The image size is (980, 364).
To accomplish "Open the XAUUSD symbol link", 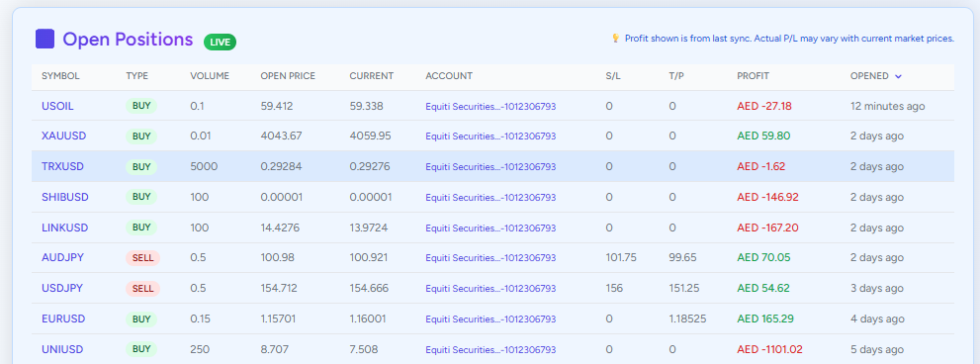I will click(63, 136).
